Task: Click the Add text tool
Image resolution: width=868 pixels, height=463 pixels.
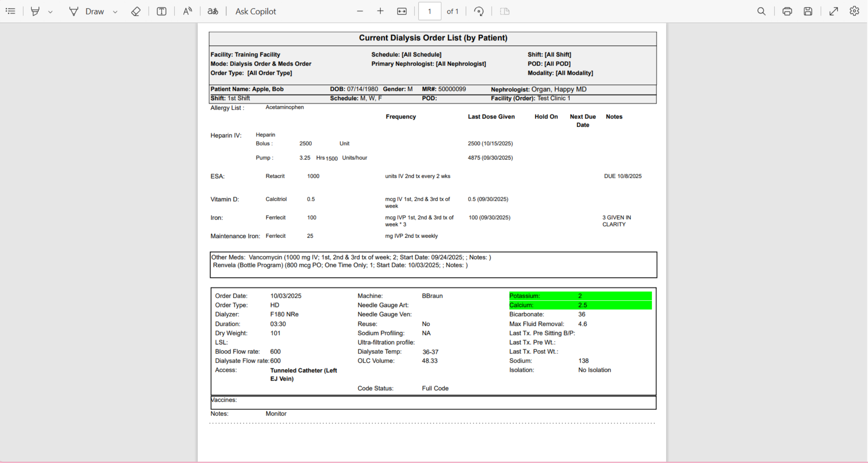Action: click(x=161, y=11)
